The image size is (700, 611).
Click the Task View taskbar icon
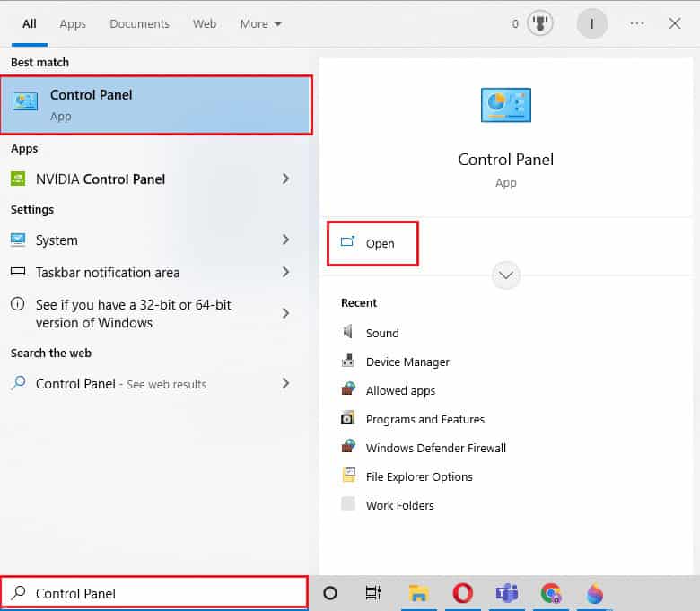tap(373, 593)
